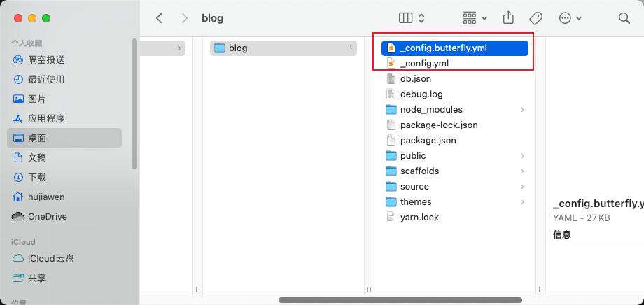Open hujiawen home folder in sidebar
644x305 pixels.
click(64, 197)
